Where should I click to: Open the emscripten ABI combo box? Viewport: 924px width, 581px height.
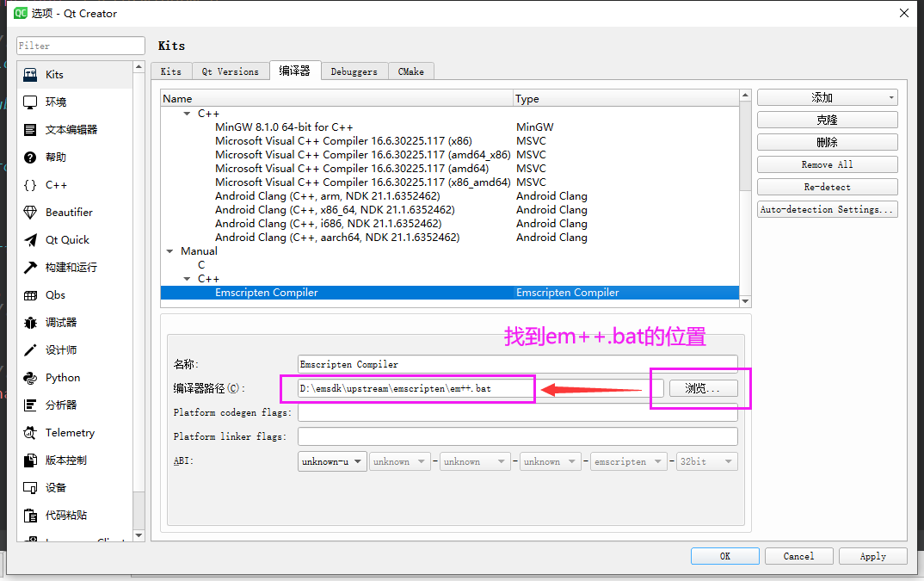pos(628,461)
